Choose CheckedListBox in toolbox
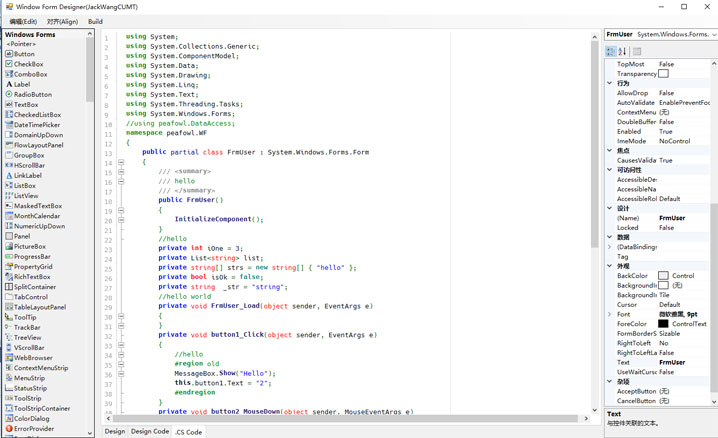 point(33,115)
